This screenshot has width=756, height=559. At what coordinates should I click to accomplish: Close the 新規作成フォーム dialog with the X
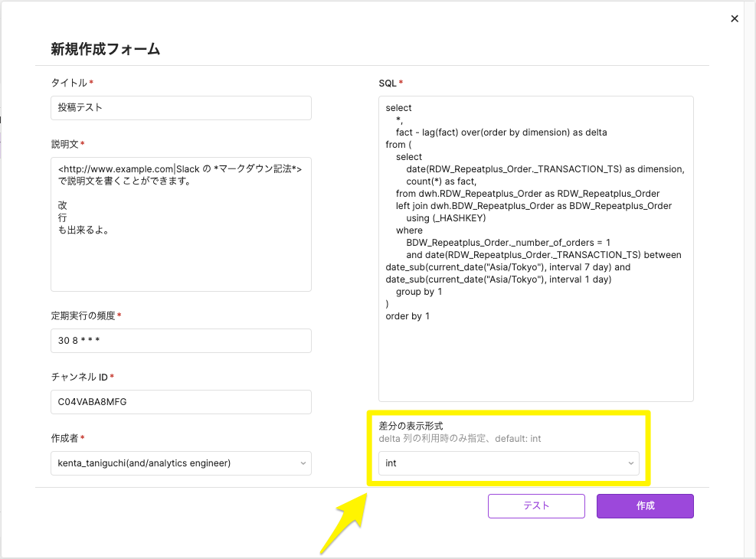(x=735, y=19)
